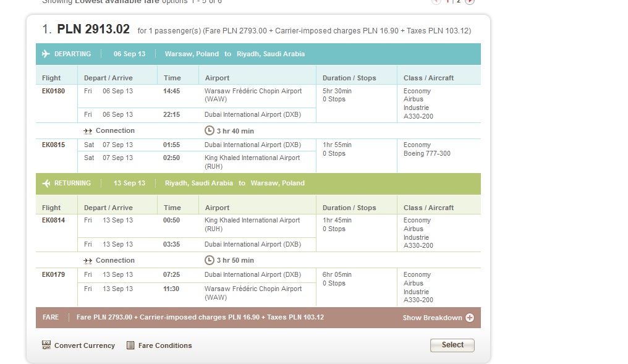Click the total price PLN 2913.02
Image resolution: width=628 pixels, height=364 pixels.
click(x=93, y=29)
